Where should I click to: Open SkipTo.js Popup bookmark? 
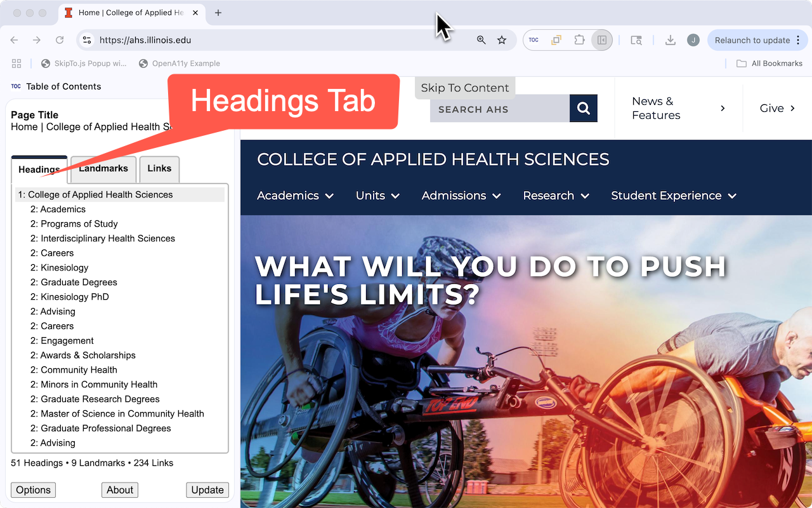[84, 63]
